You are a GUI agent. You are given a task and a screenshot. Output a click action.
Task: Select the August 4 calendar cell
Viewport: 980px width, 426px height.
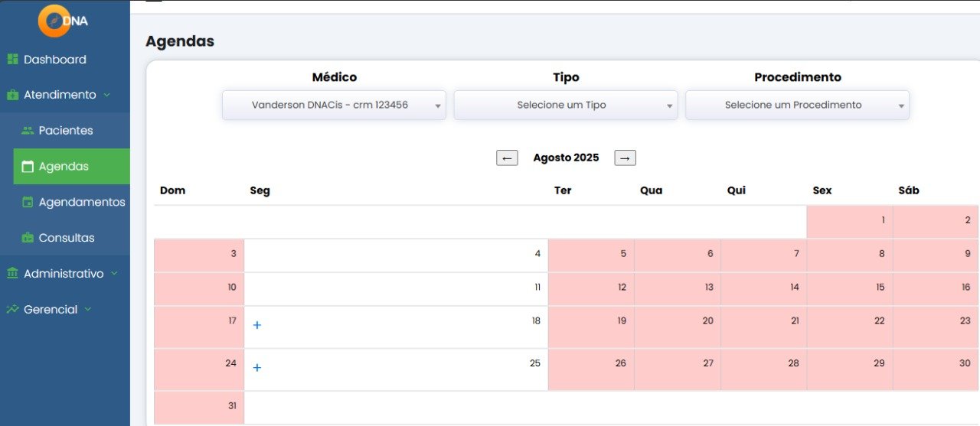pos(396,255)
